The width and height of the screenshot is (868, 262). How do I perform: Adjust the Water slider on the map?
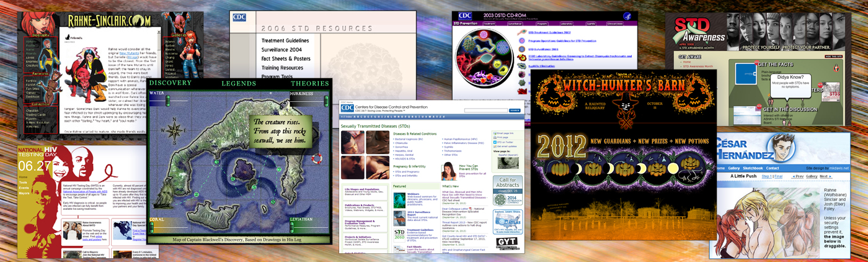(x=169, y=102)
